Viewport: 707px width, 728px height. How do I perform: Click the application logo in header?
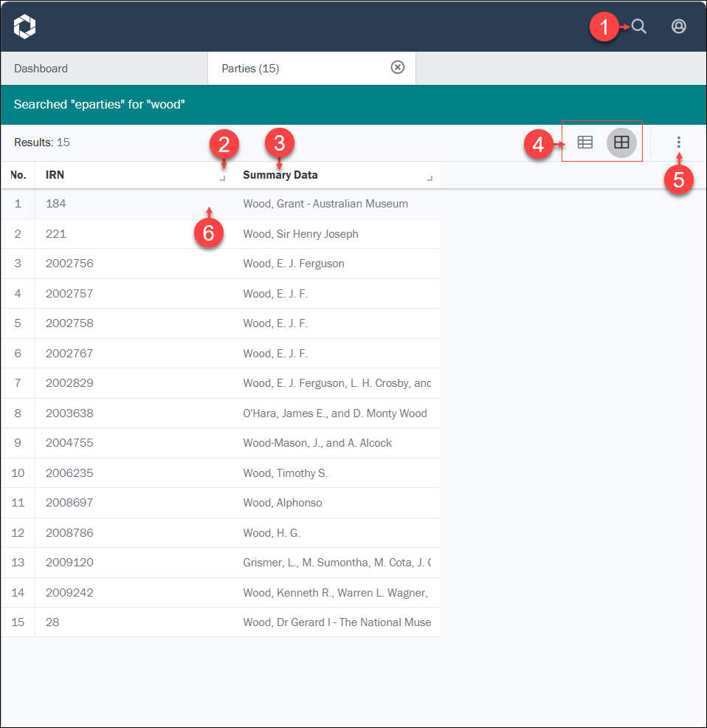24,27
